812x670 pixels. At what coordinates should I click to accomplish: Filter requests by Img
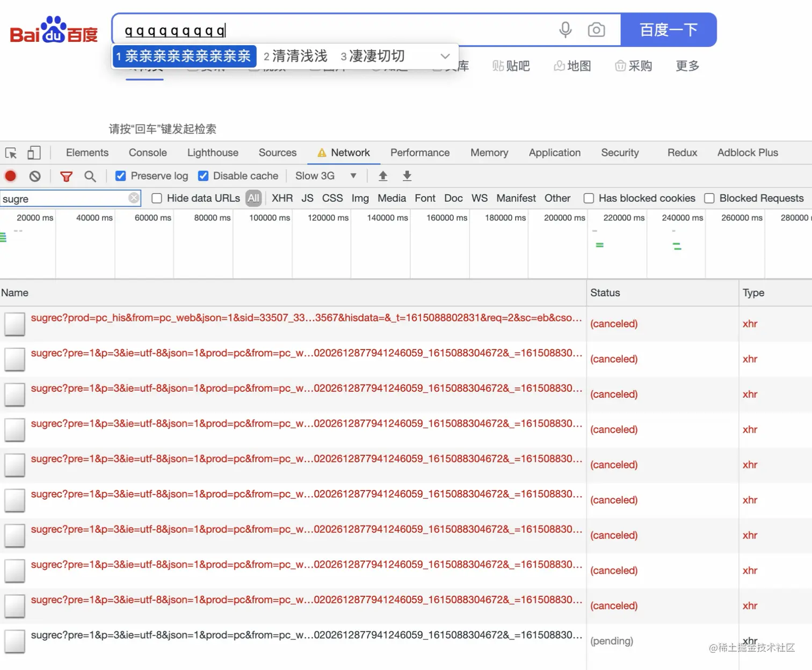pyautogui.click(x=360, y=198)
